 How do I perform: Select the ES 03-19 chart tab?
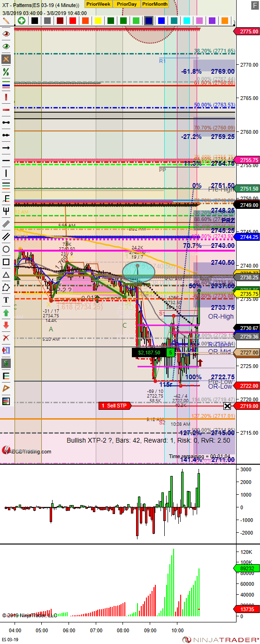point(9,640)
